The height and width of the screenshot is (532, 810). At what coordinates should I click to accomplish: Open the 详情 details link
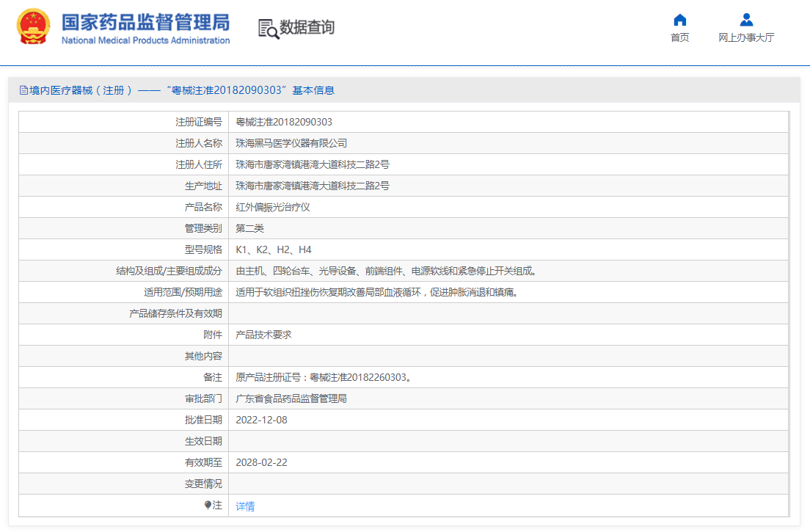[x=245, y=506]
